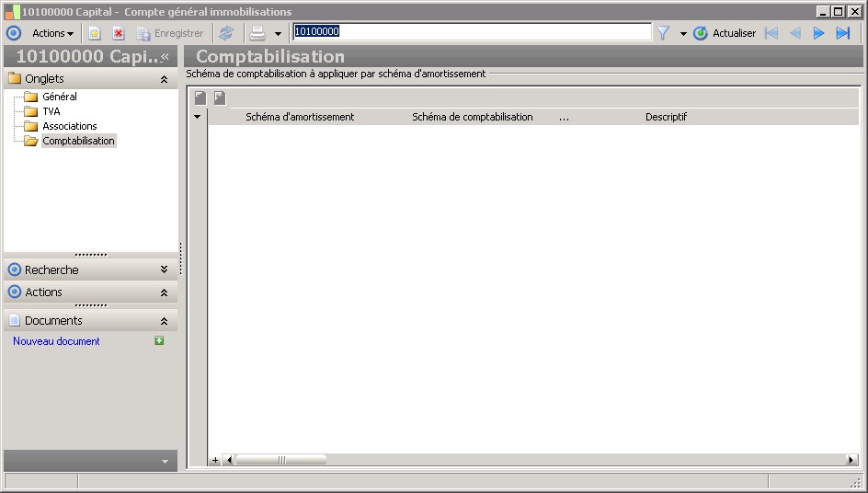Minimize the window

pos(823,12)
